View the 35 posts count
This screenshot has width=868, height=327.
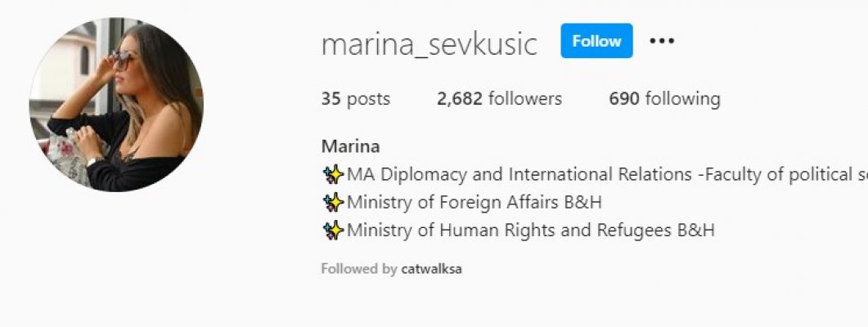(x=355, y=99)
